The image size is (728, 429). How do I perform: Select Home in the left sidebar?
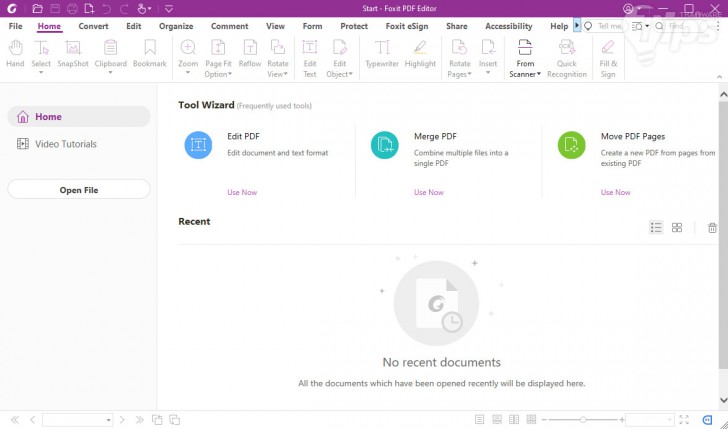click(79, 117)
